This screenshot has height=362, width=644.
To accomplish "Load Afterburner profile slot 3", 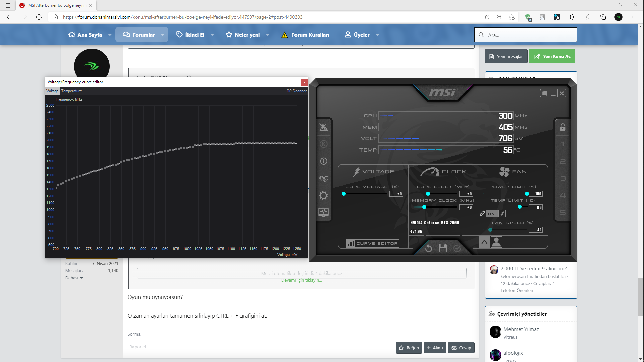I will 562,178.
